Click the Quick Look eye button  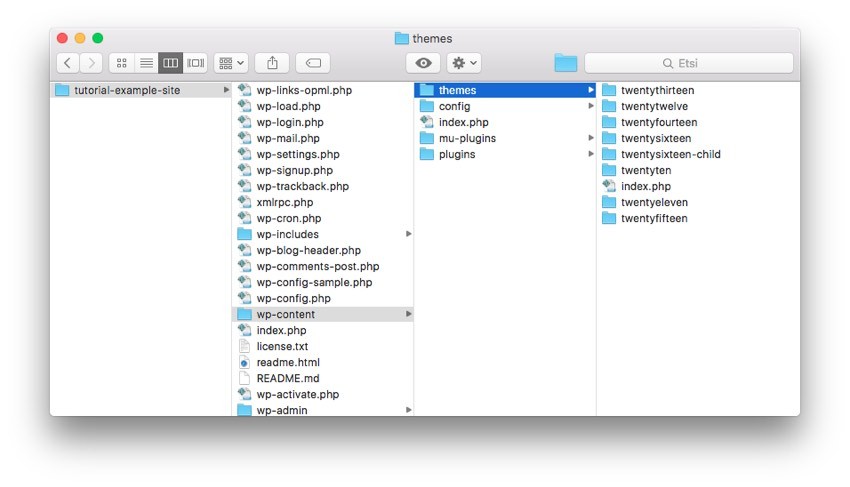tap(423, 63)
